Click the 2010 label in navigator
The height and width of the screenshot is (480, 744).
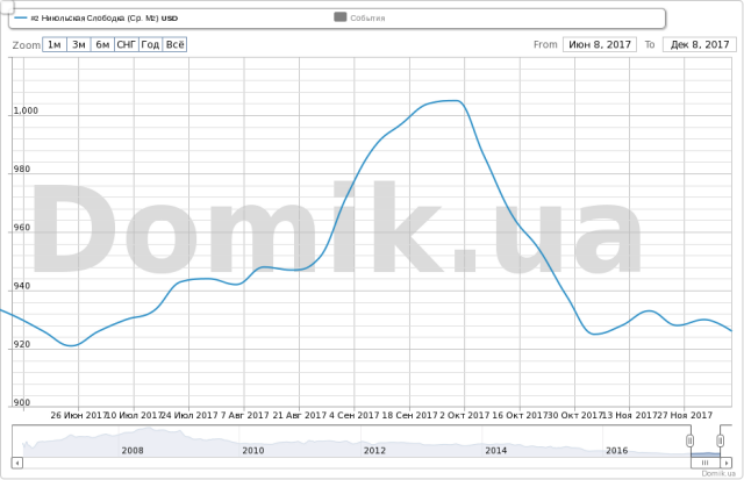tap(253, 450)
